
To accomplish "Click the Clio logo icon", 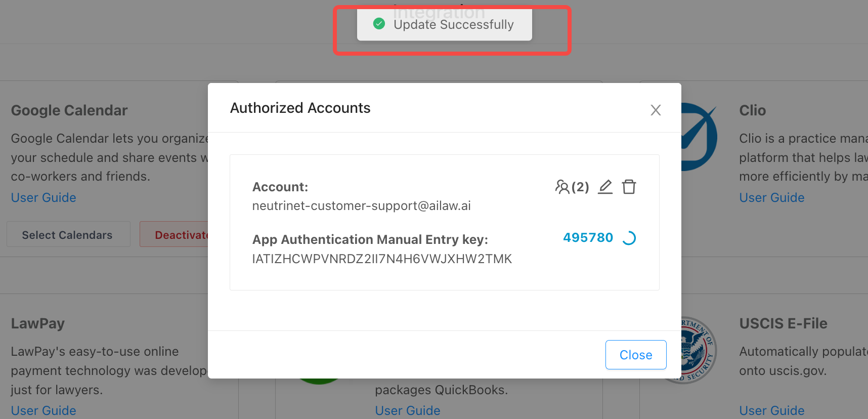I will [x=700, y=137].
